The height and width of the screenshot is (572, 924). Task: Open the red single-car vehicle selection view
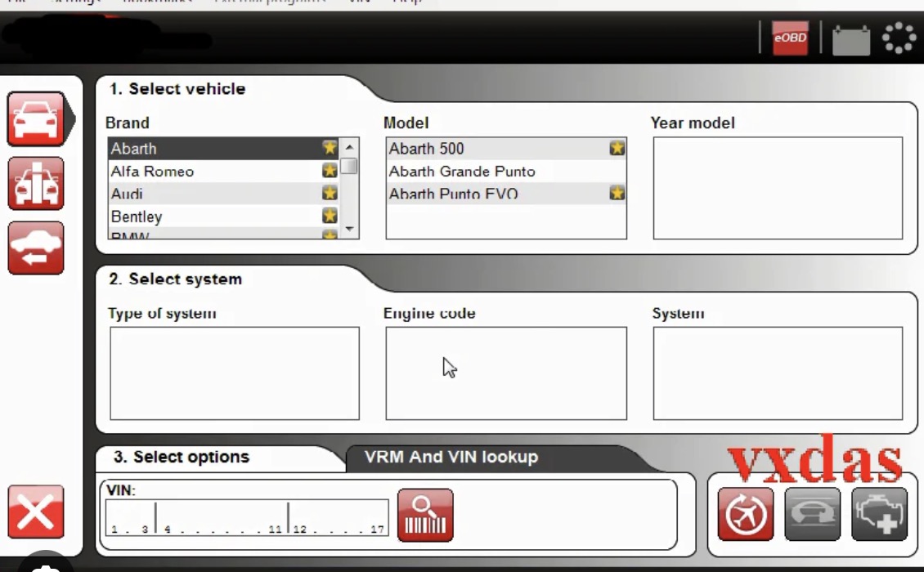click(36, 119)
